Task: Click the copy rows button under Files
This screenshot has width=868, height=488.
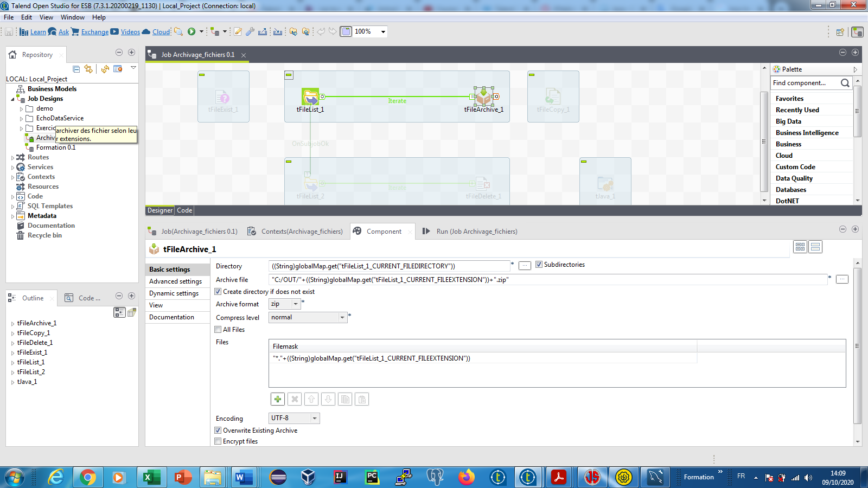Action: click(345, 400)
